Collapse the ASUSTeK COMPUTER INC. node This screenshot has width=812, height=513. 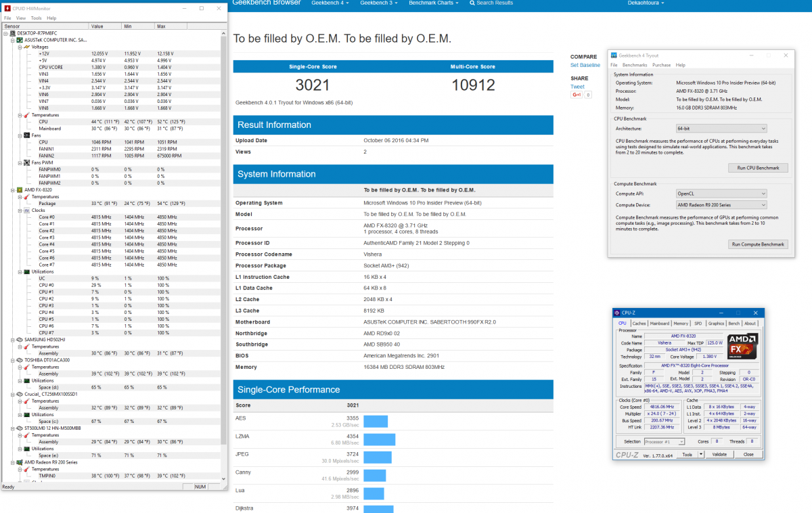[x=13, y=40]
